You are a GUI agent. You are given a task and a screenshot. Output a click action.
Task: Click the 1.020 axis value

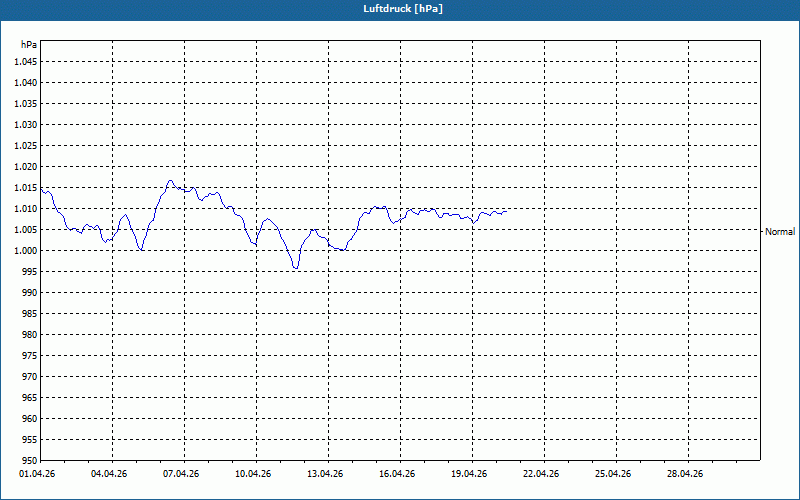(26, 166)
